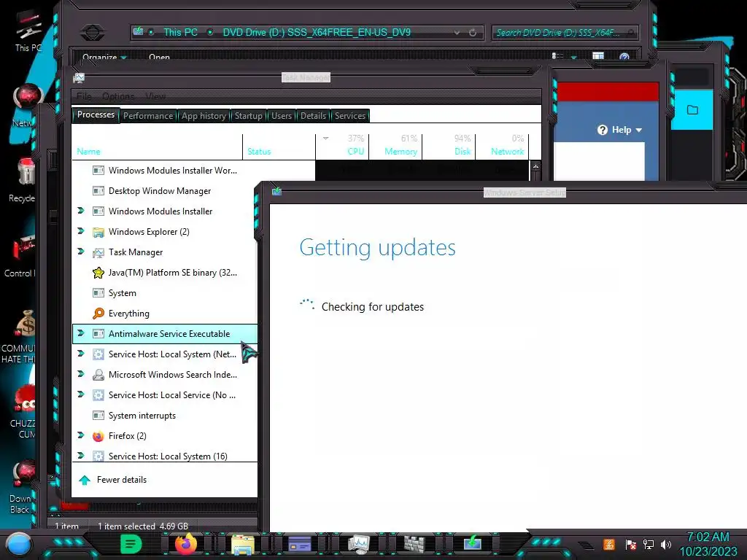Switch to Task Manager taskbar icon
Image resolution: width=747 pixels, height=560 pixels.
[358, 544]
